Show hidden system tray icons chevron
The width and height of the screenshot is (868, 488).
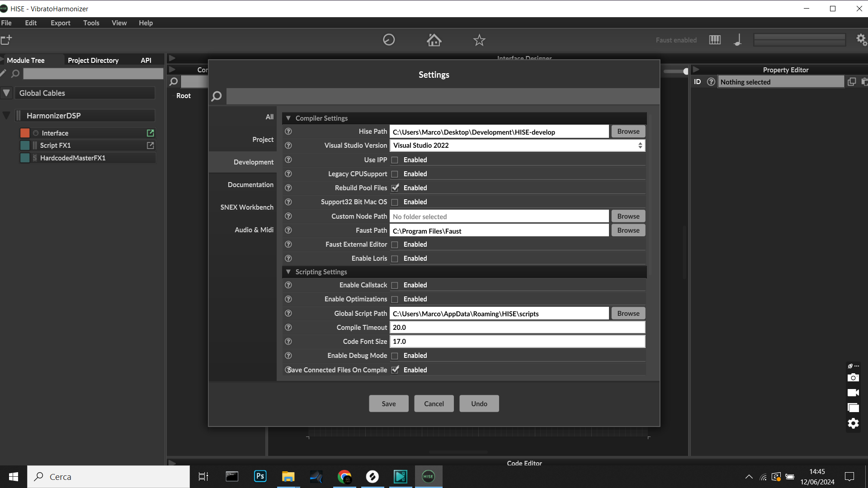point(749,477)
